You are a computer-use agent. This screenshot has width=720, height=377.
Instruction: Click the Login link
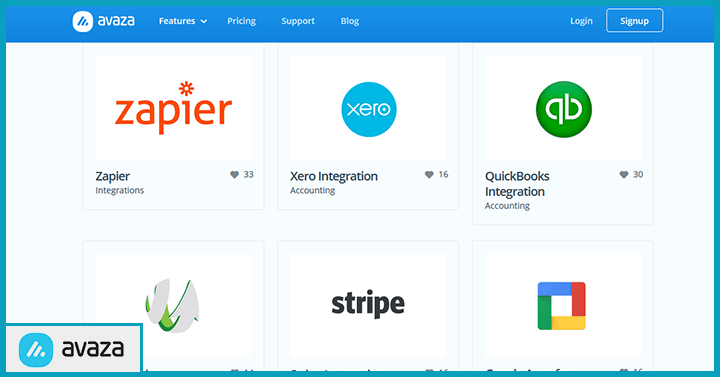[x=581, y=21]
